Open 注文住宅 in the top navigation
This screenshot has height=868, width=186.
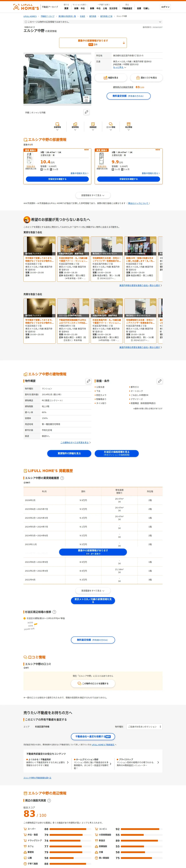point(113,8)
